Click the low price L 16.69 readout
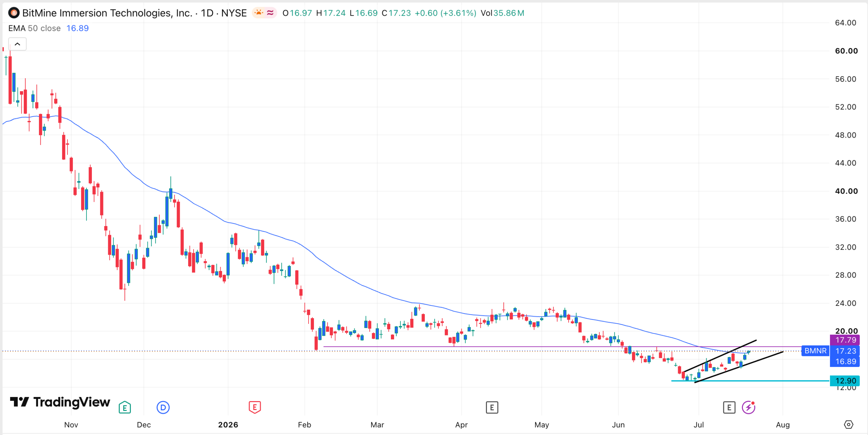This screenshot has width=868, height=435. click(363, 13)
